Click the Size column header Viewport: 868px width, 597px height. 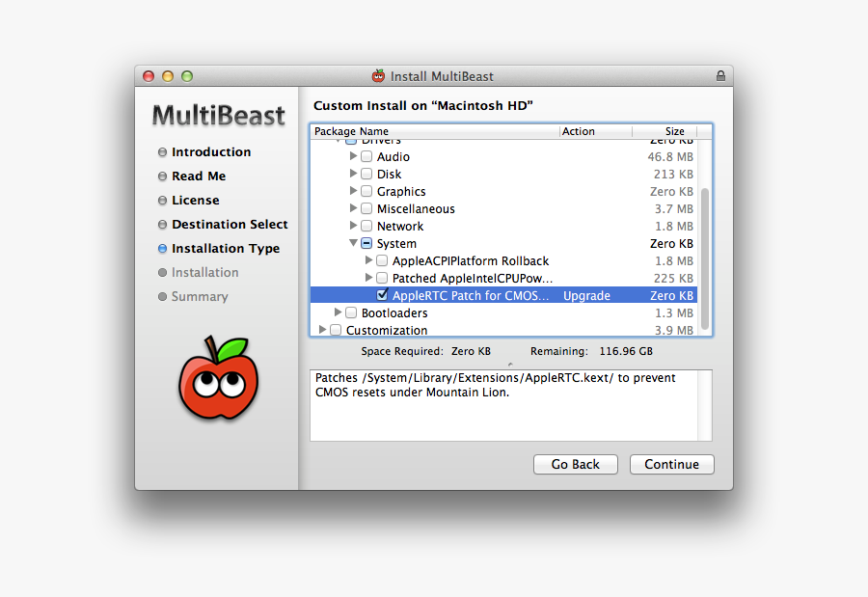(674, 131)
